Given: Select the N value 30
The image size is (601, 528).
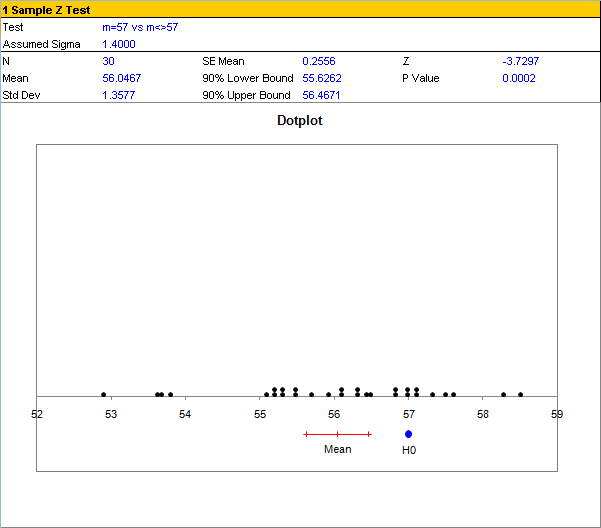Looking at the screenshot, I should 108,61.
